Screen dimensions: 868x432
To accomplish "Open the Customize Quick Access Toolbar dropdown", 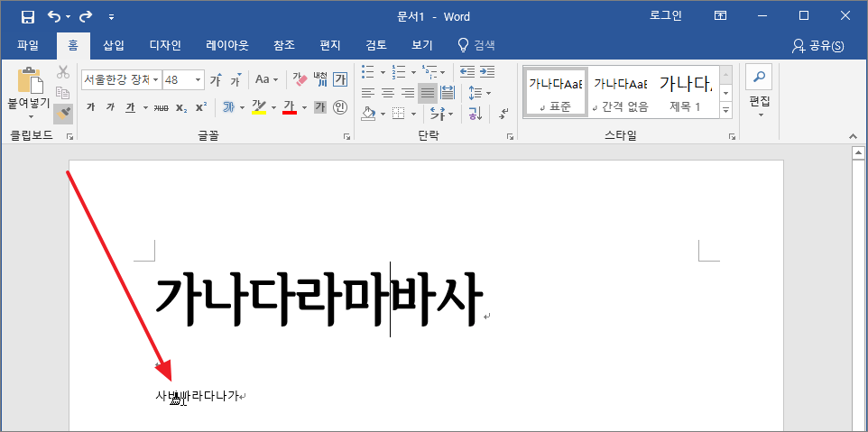I will coord(111,17).
